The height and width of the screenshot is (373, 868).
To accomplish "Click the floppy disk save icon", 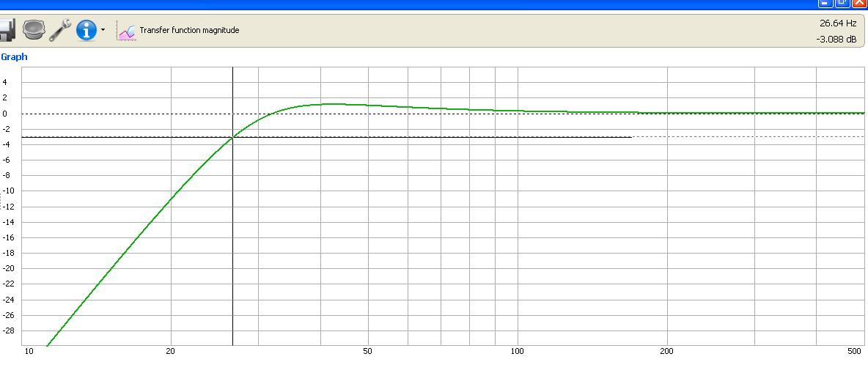I will (x=7, y=30).
